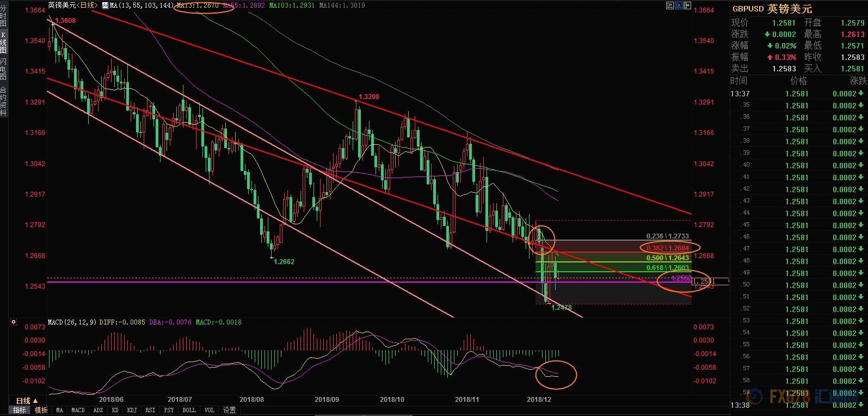Open the 闪电图 sidebar tab
The image size is (868, 416).
pyautogui.click(x=3, y=69)
